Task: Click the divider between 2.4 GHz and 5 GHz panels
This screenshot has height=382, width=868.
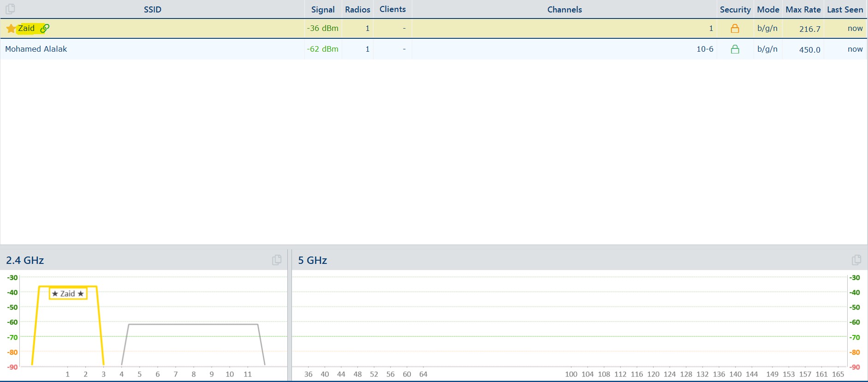Action: [290, 315]
